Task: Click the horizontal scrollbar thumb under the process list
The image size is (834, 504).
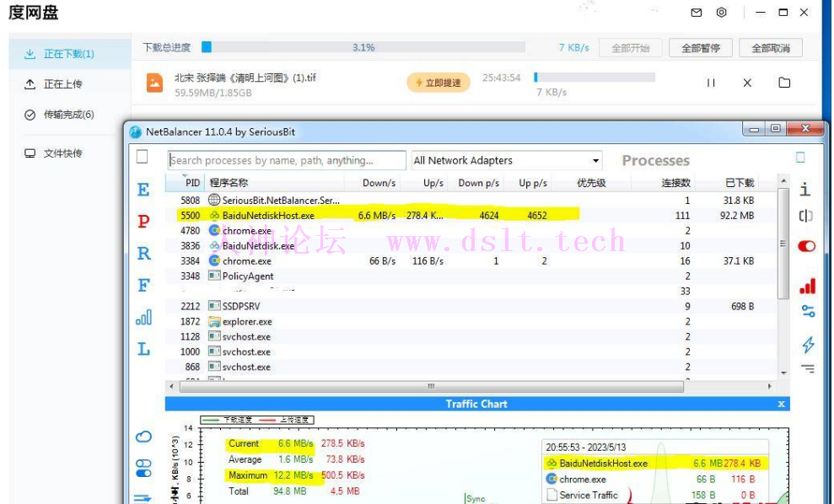Action: tap(432, 387)
